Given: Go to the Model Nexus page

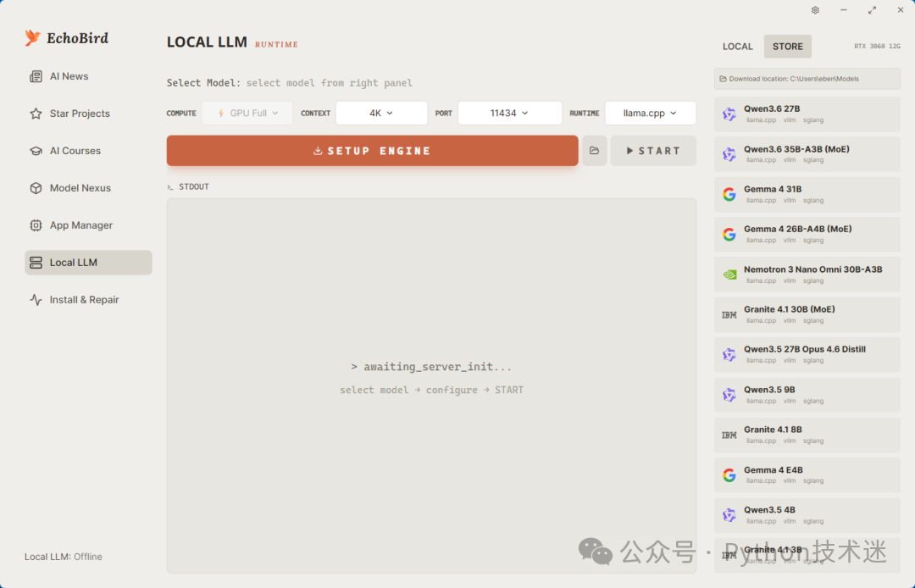Looking at the screenshot, I should point(88,188).
